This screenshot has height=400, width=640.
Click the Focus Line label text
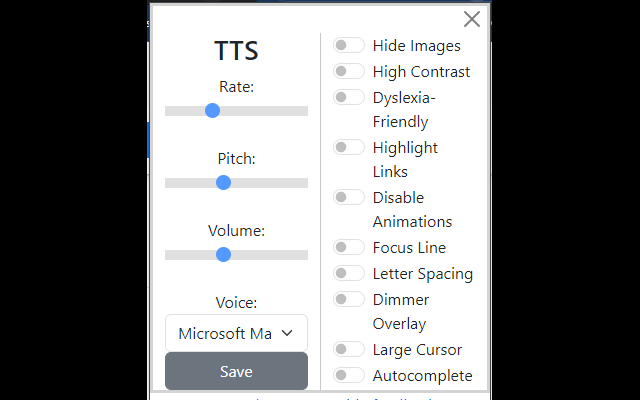coord(409,248)
